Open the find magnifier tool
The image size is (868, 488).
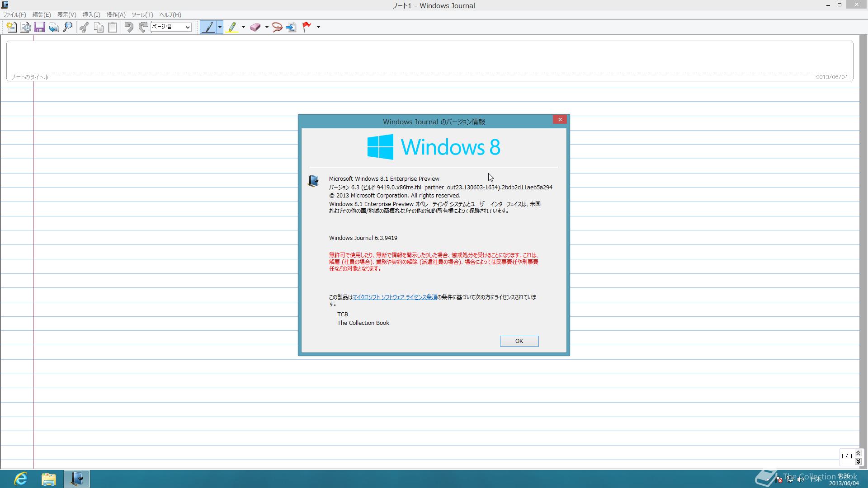coord(68,27)
